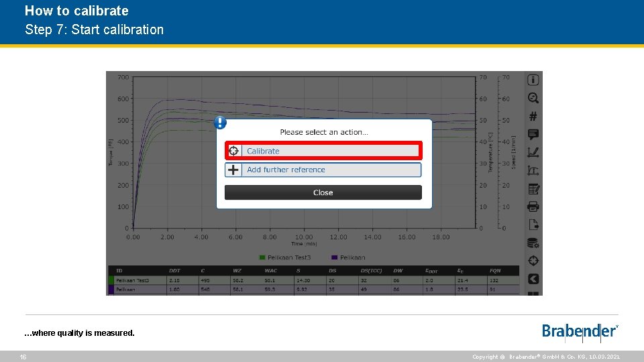
Task: Click green Pelikaan Test3 legend swatch
Action: coord(262,257)
